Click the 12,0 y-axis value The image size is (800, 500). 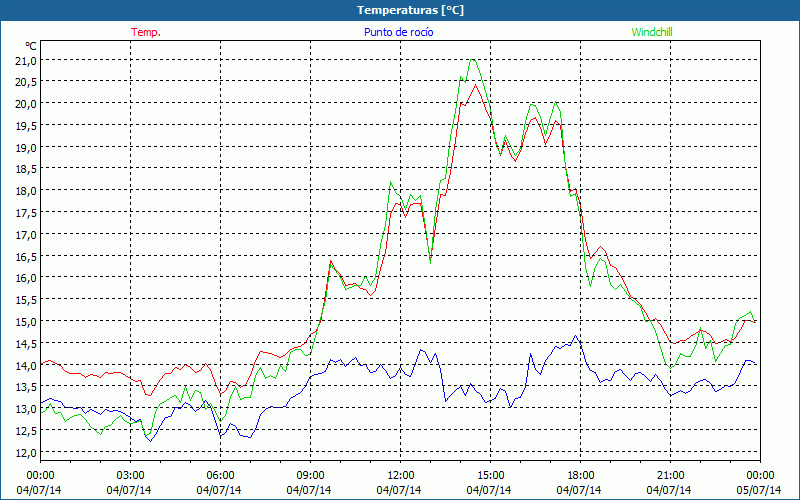26,453
